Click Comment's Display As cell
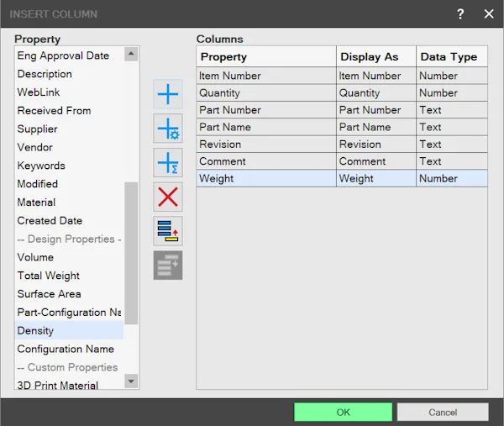This screenshot has height=426, width=504. (x=376, y=161)
